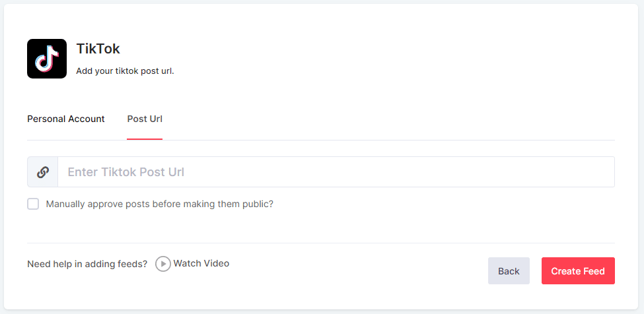Open the Watch Video help link
644x314 pixels.
(x=201, y=263)
